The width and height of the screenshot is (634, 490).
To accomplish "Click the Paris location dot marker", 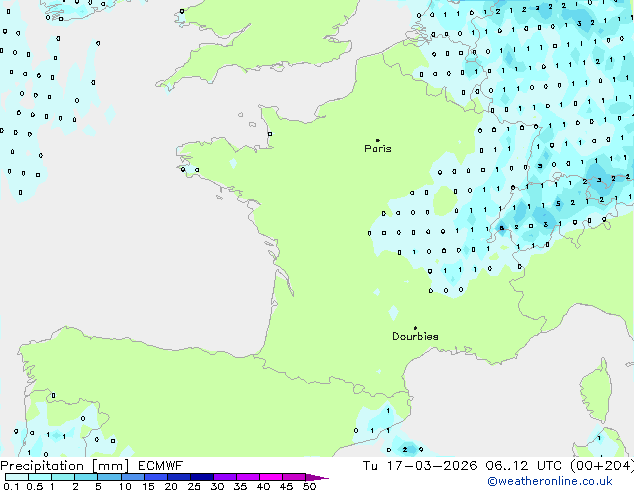I will click(378, 140).
